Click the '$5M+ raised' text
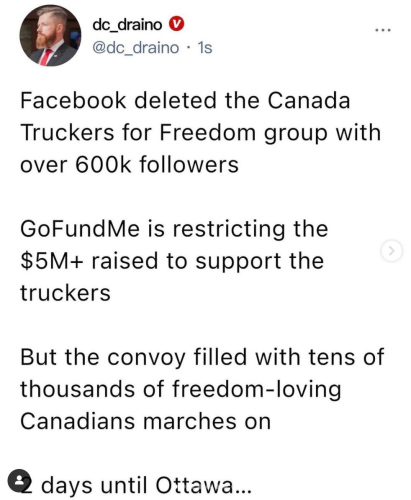 click(89, 261)
